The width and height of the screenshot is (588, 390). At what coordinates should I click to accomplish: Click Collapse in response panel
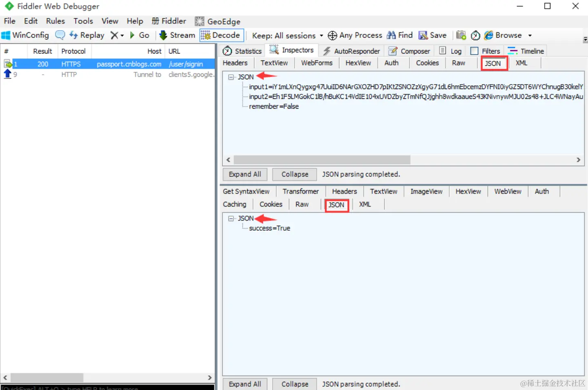(295, 384)
